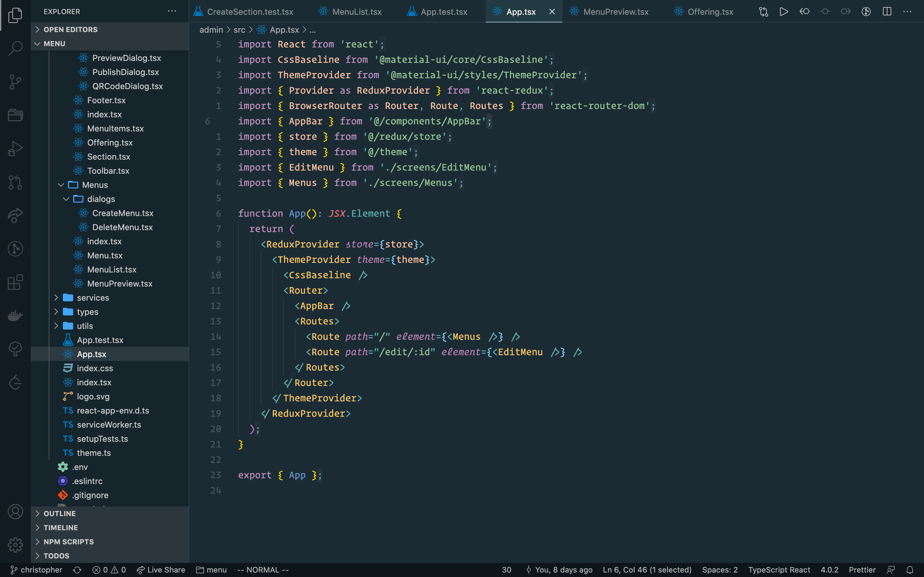
Task: Close the App.tsx editor tab
Action: pos(552,12)
